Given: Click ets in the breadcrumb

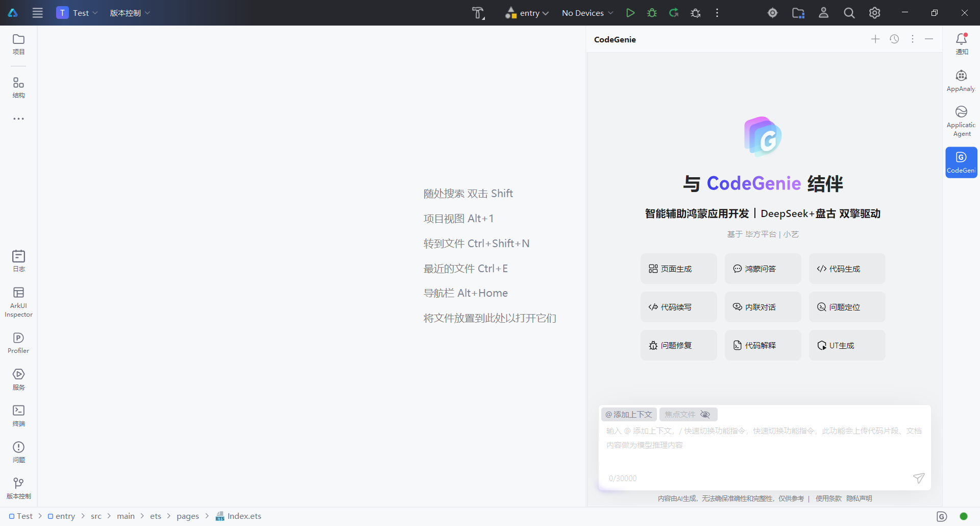Looking at the screenshot, I should (x=156, y=516).
